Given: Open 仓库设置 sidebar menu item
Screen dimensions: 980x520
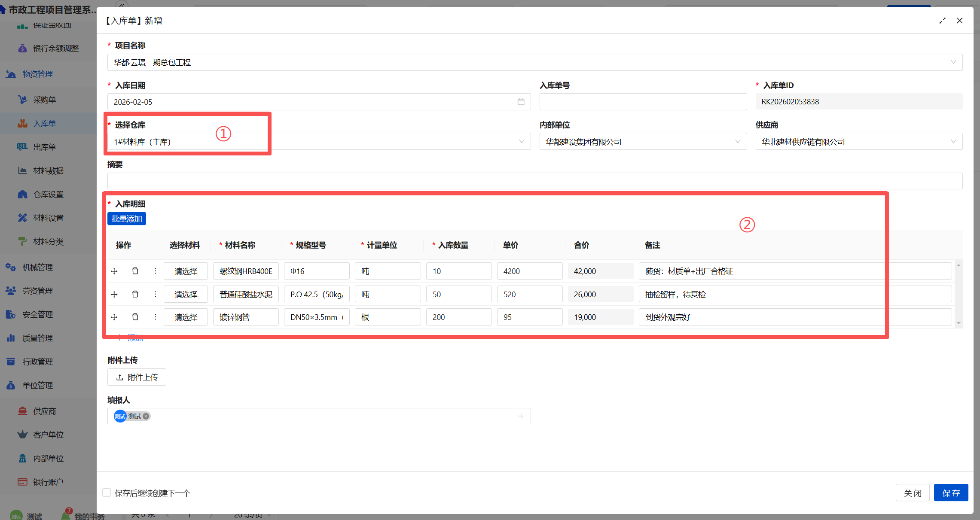Looking at the screenshot, I should click(x=48, y=195).
